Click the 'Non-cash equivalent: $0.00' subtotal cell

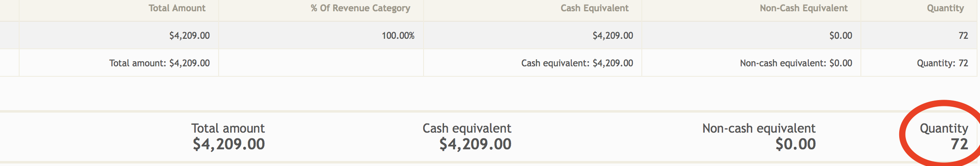point(751,63)
